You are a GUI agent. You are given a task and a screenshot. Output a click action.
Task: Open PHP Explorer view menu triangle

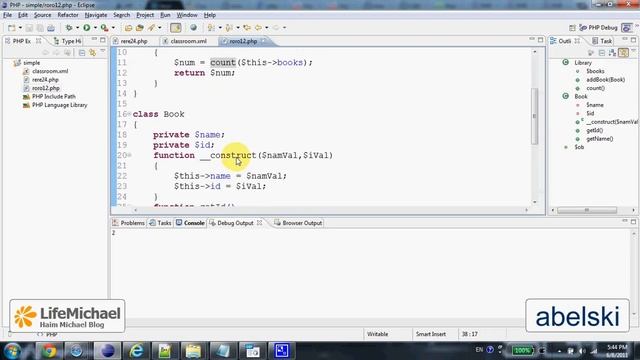103,52
